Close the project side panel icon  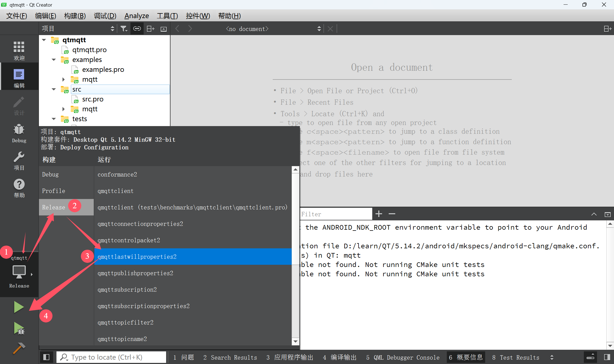point(164,29)
